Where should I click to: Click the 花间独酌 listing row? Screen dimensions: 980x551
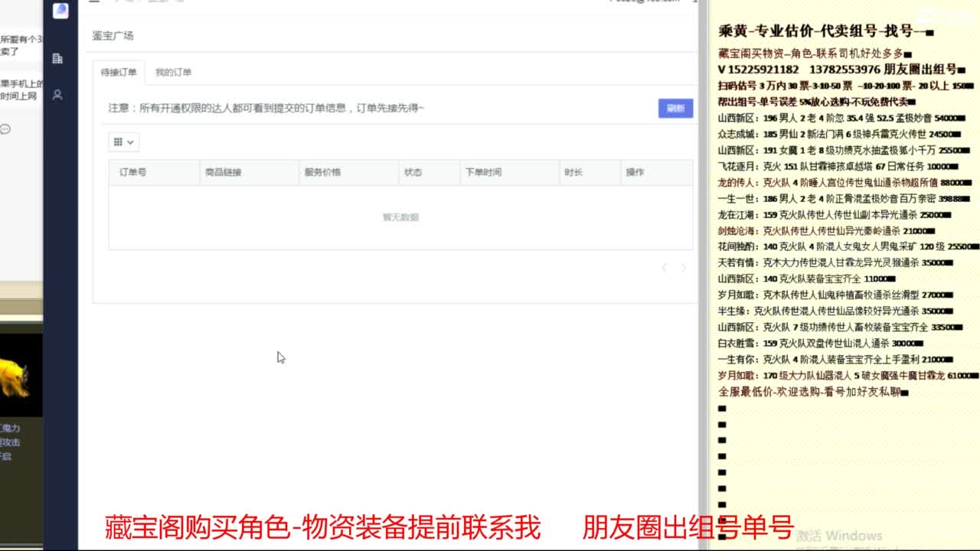[848, 247]
